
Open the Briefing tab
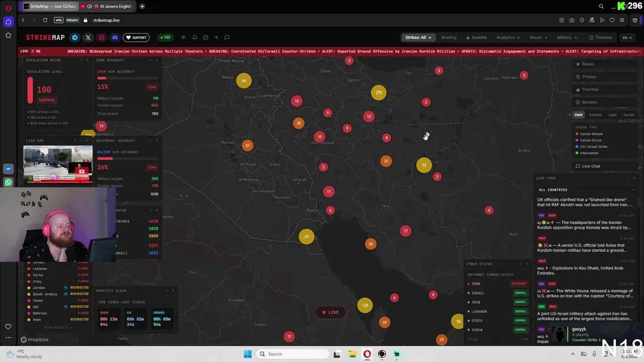449,37
